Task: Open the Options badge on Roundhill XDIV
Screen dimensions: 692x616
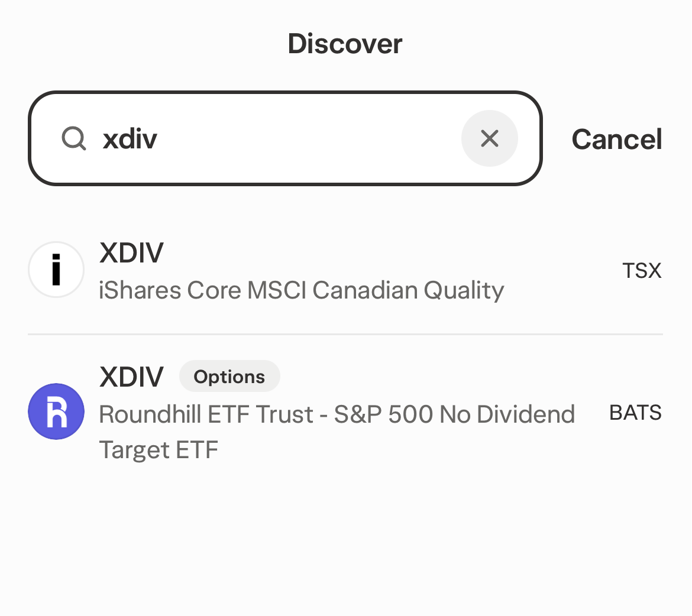Action: (x=229, y=377)
